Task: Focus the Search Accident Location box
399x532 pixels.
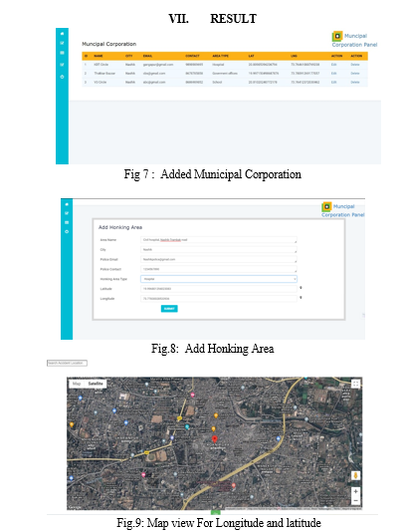Action: [67, 363]
